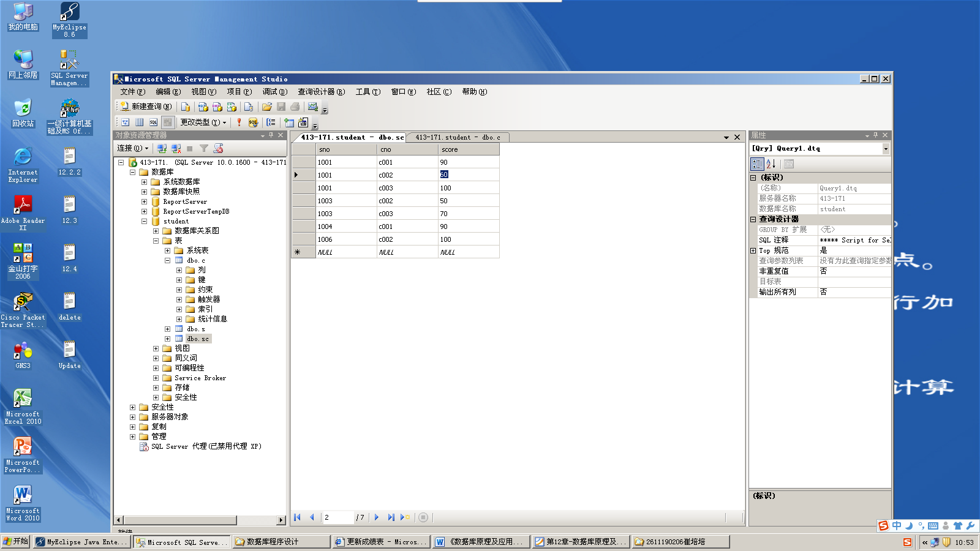Viewport: 980px width, 551px height.
Task: Click the Analysis Services MDX Query icon
Action: coord(203,107)
